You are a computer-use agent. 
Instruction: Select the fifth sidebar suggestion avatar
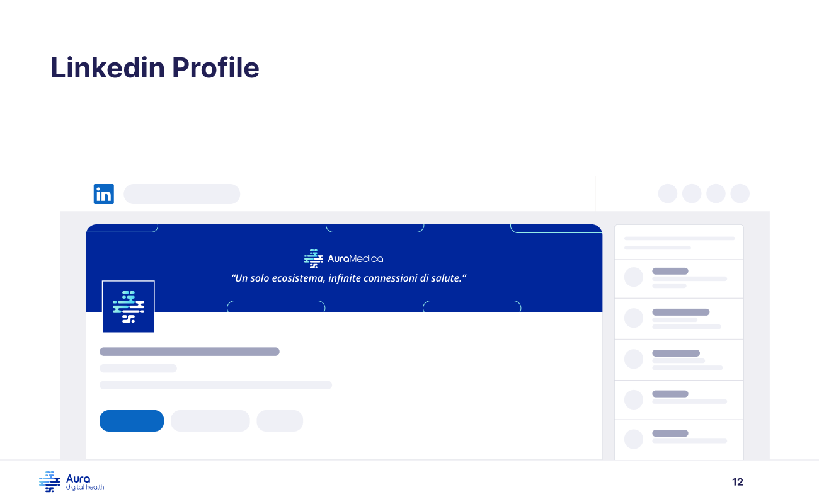click(x=634, y=438)
